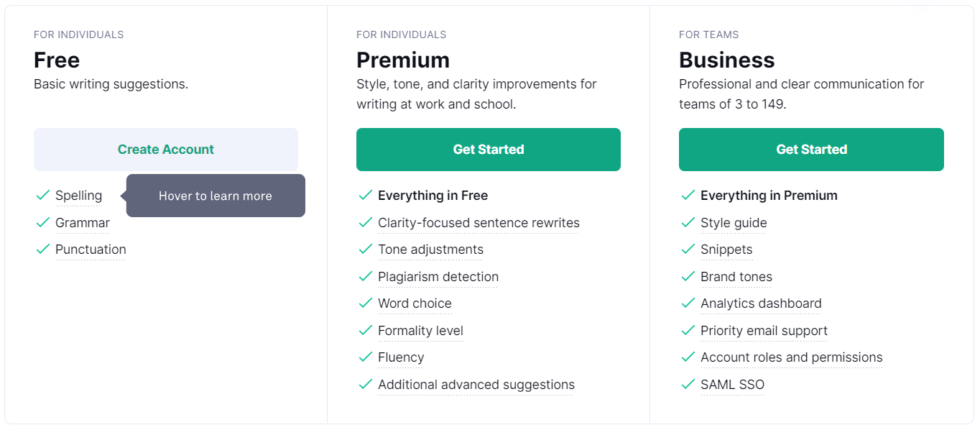Click Get Started on the Business plan
The width and height of the screenshot is (980, 430).
click(811, 149)
